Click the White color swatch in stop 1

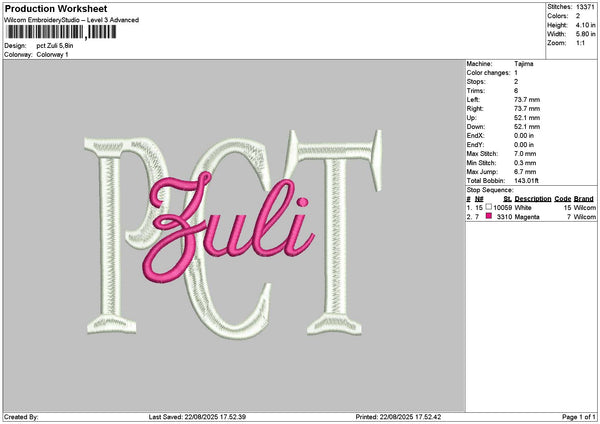click(489, 207)
